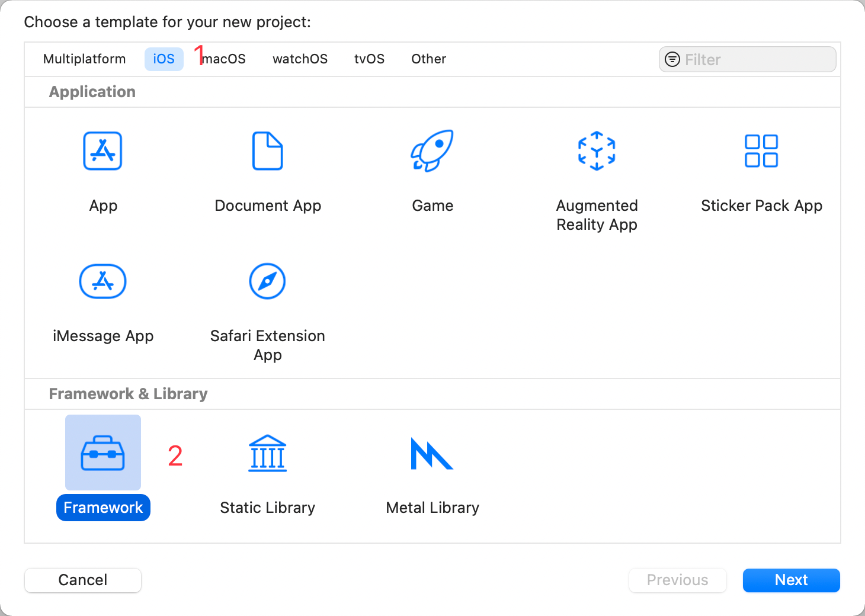Choose the Static Library building icon
Image resolution: width=865 pixels, height=616 pixels.
pyautogui.click(x=267, y=453)
